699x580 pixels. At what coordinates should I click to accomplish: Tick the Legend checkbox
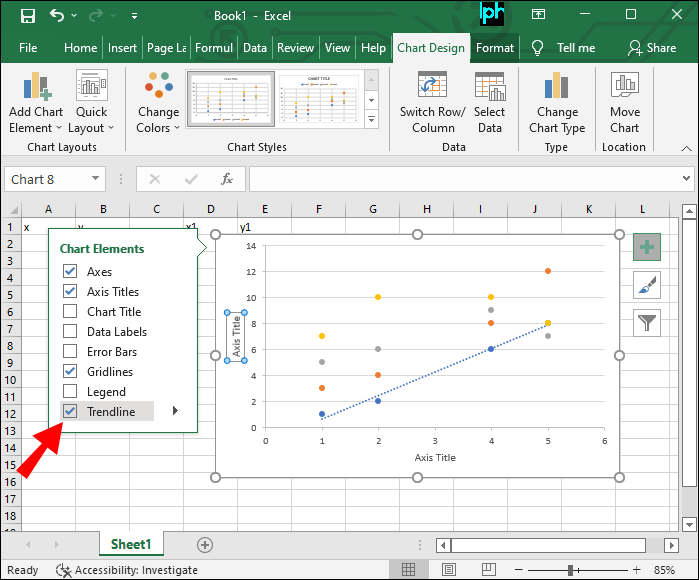click(x=70, y=391)
